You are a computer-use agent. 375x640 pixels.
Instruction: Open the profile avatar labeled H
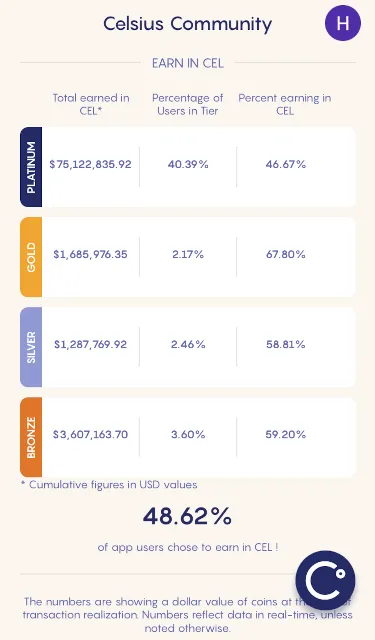pos(343,23)
